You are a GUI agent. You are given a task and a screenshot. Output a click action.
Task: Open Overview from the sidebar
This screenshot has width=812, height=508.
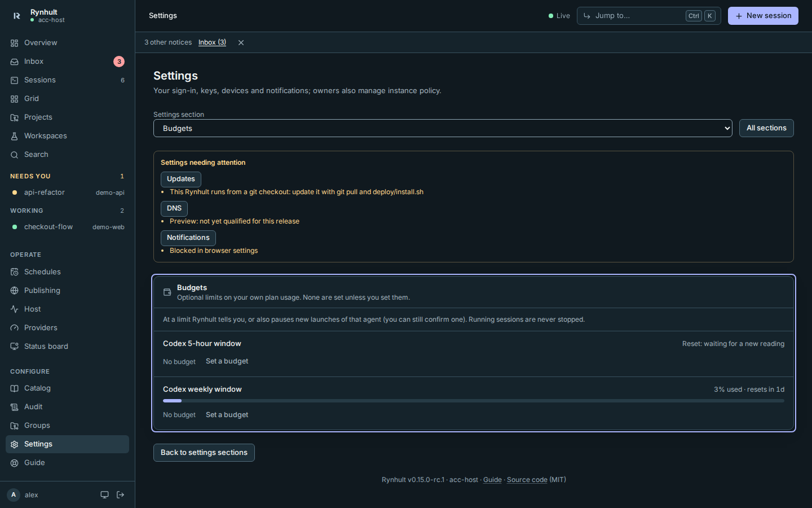[x=67, y=43]
